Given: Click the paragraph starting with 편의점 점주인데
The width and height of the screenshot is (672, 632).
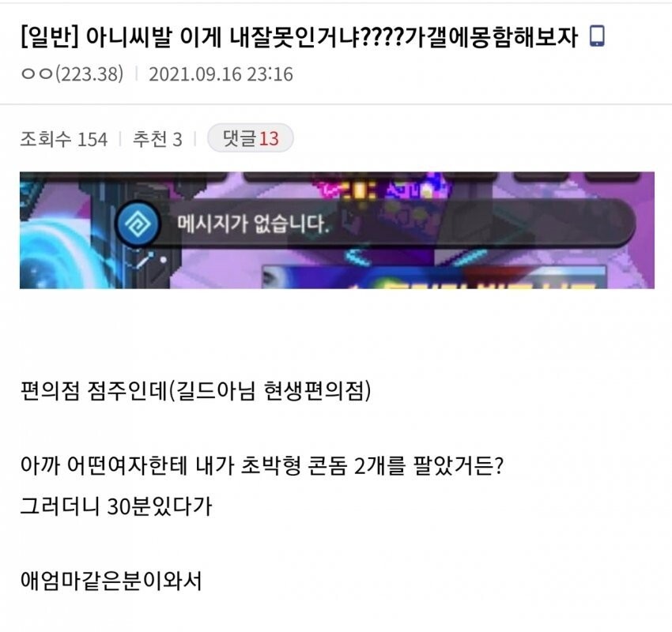Looking at the screenshot, I should [195, 390].
